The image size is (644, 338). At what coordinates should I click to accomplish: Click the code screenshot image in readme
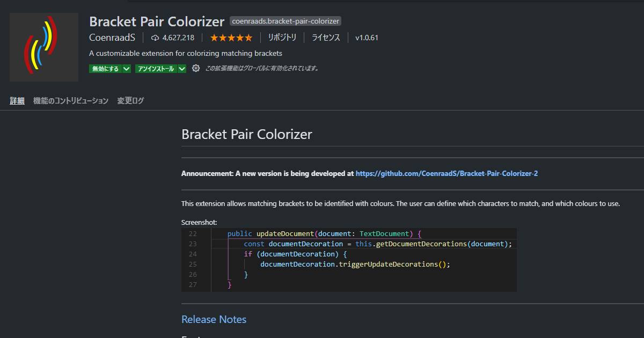pyautogui.click(x=349, y=260)
